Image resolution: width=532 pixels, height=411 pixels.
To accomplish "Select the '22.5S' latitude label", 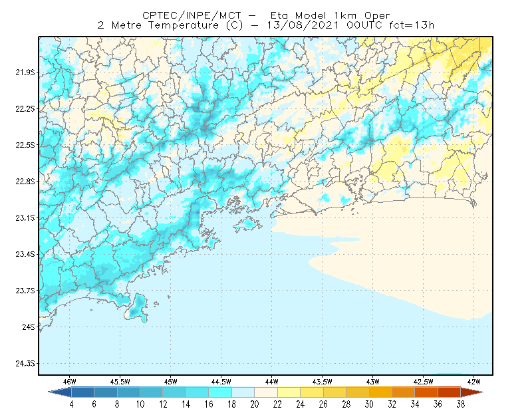I will (x=25, y=145).
